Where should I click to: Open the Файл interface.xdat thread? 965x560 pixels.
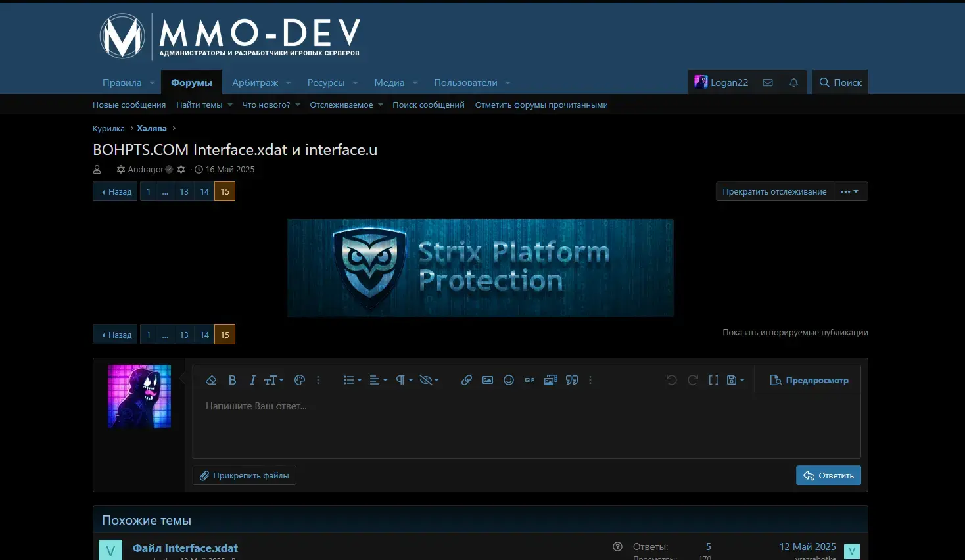185,548
